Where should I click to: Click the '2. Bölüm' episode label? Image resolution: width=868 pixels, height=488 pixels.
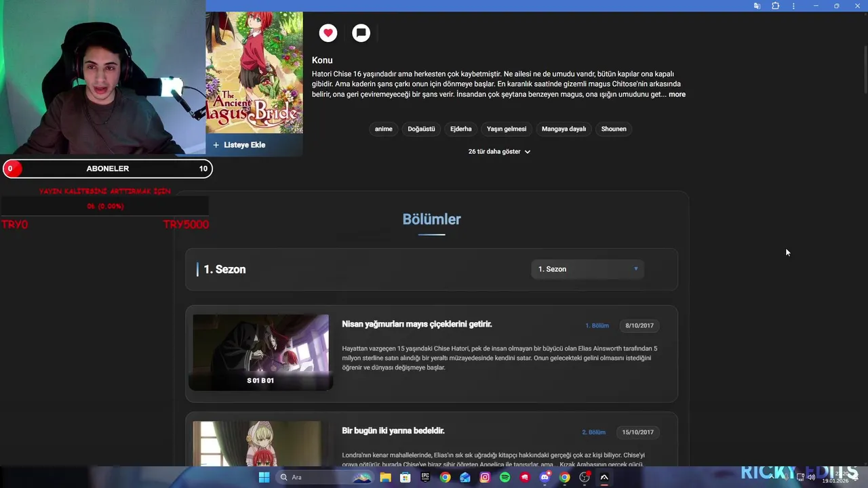pyautogui.click(x=593, y=432)
